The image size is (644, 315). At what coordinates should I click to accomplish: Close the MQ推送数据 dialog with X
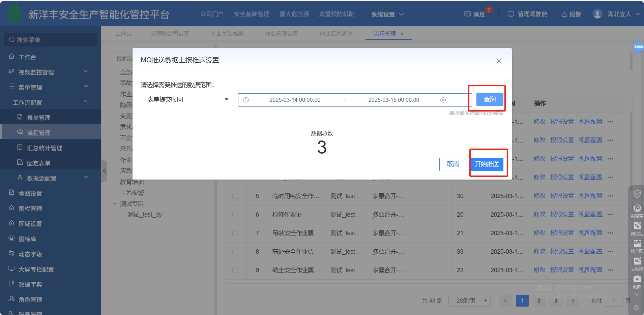(x=499, y=61)
